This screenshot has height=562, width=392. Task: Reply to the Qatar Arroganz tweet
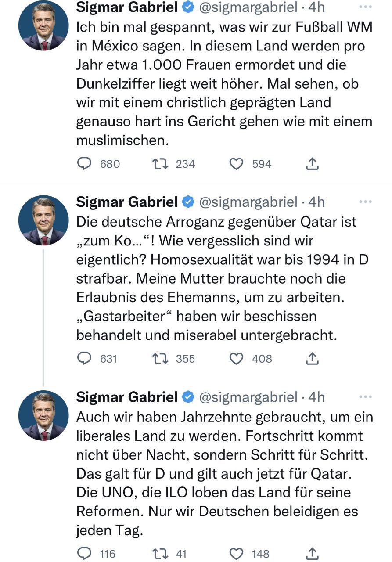pos(84,359)
